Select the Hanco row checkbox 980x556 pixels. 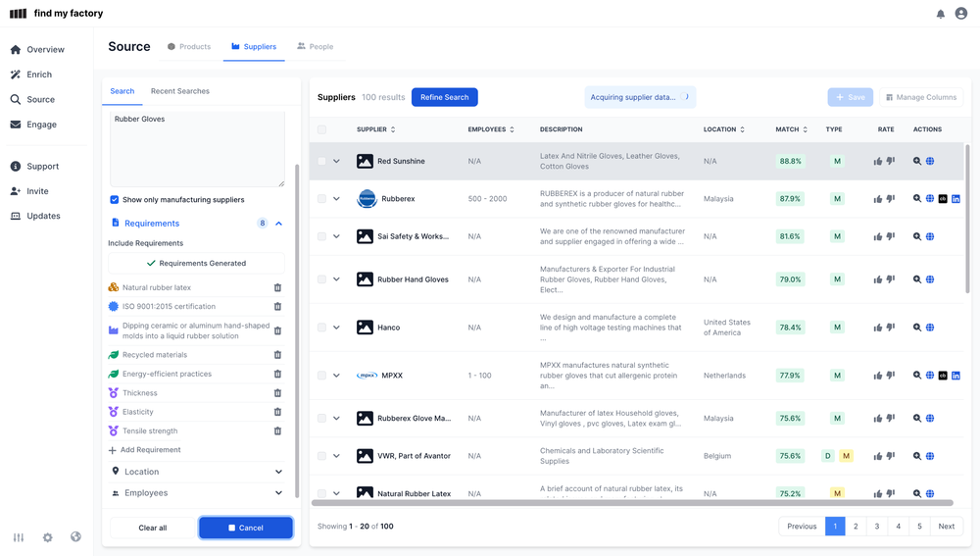[x=321, y=328]
